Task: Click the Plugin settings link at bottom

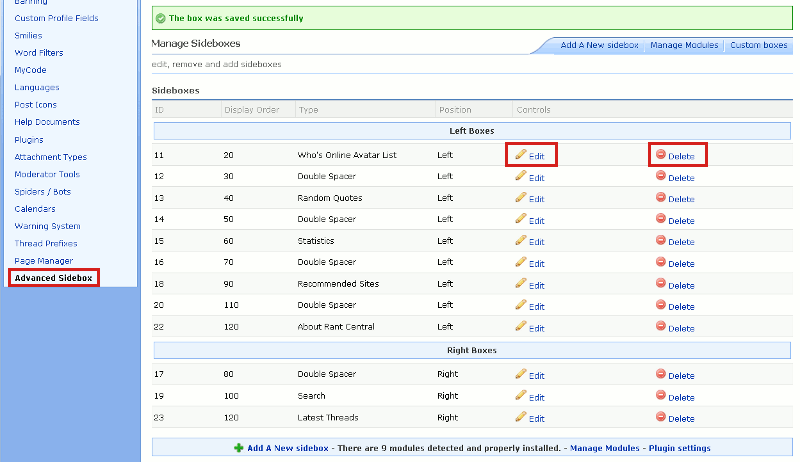Action: [x=681, y=448]
